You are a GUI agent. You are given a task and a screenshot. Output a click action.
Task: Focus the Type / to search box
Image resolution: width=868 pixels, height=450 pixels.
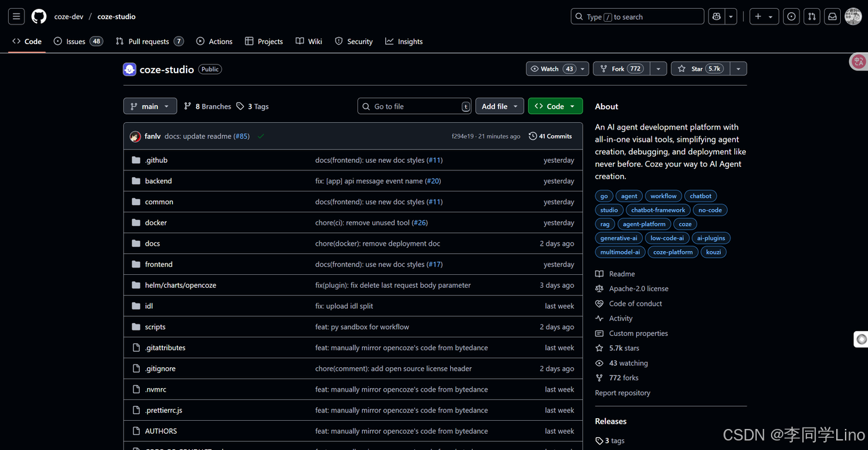click(x=637, y=16)
